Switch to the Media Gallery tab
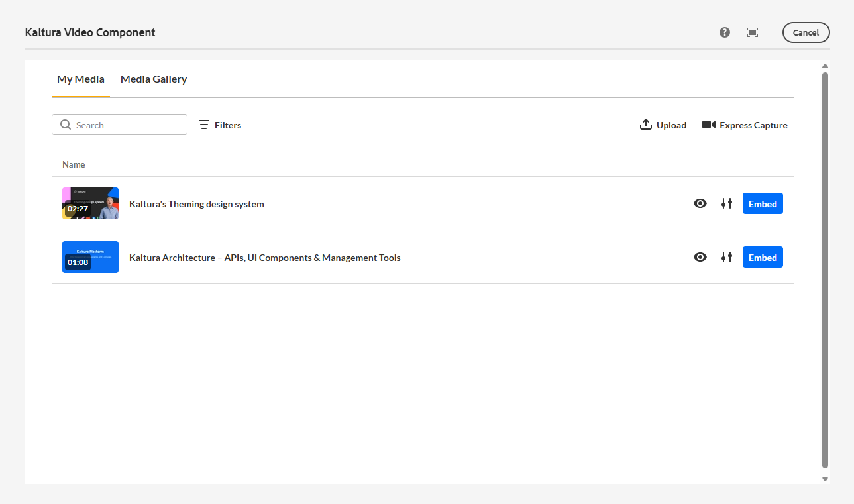Image resolution: width=854 pixels, height=504 pixels. point(154,79)
